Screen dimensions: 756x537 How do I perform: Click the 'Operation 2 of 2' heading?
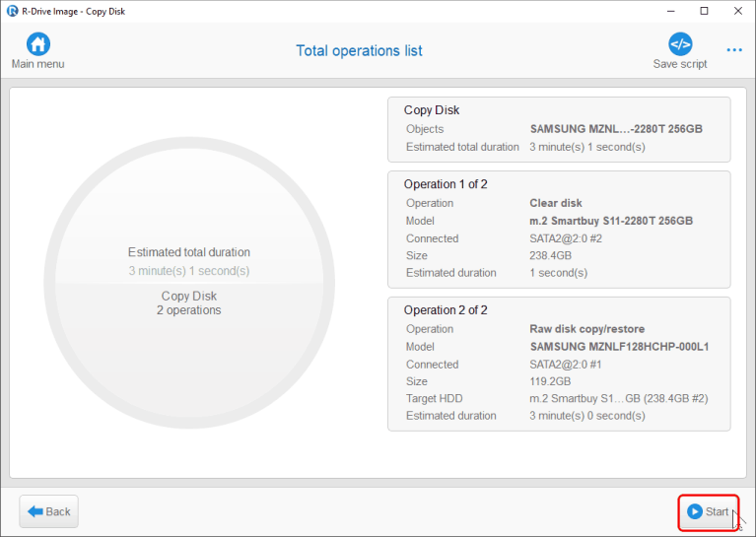pos(446,310)
